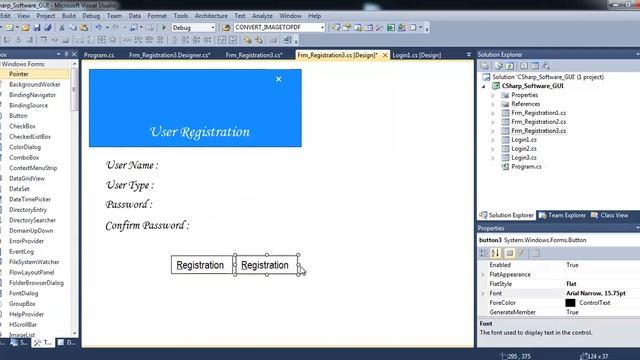640x360 pixels.
Task: Select the User Name label on form
Action: [x=132, y=165]
